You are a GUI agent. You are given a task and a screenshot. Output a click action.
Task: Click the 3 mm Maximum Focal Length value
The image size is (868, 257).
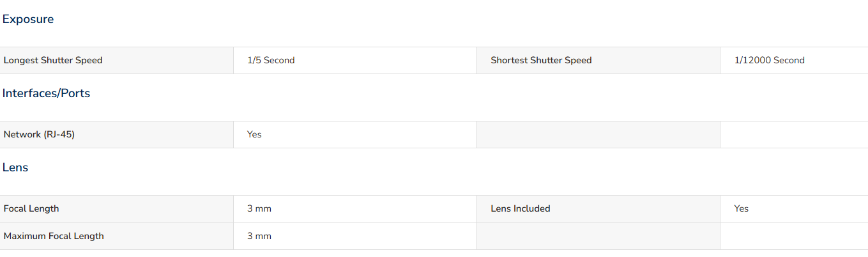(x=259, y=236)
